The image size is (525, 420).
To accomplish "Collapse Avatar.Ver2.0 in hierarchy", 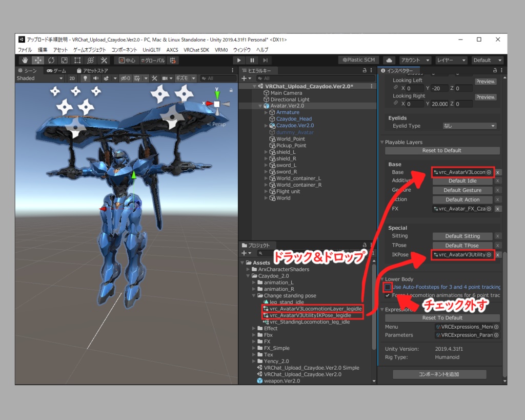I will [260, 106].
